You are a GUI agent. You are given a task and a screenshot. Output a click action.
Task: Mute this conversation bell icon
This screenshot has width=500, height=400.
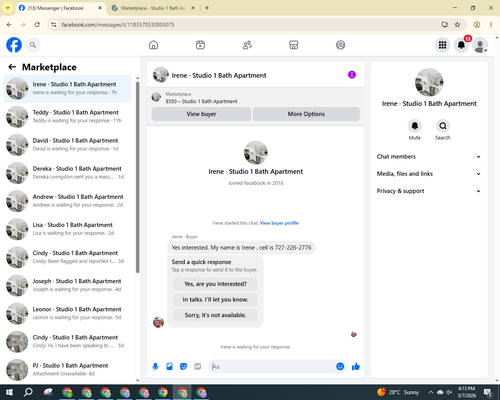click(x=415, y=126)
